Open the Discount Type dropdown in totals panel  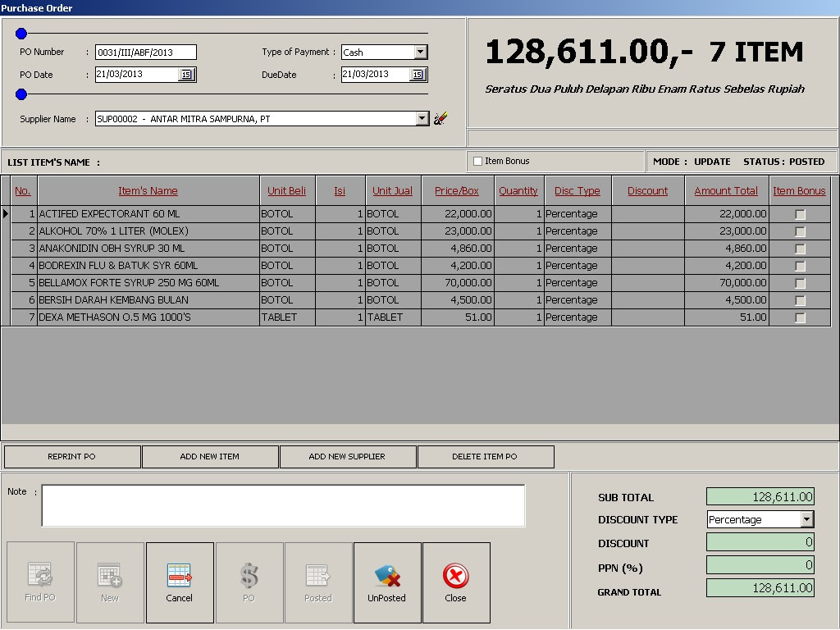807,519
